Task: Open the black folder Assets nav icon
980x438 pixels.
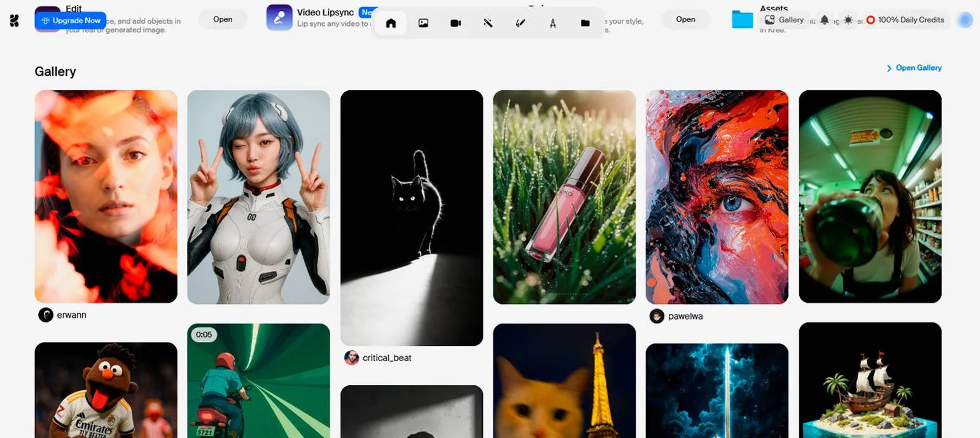Action: [585, 23]
